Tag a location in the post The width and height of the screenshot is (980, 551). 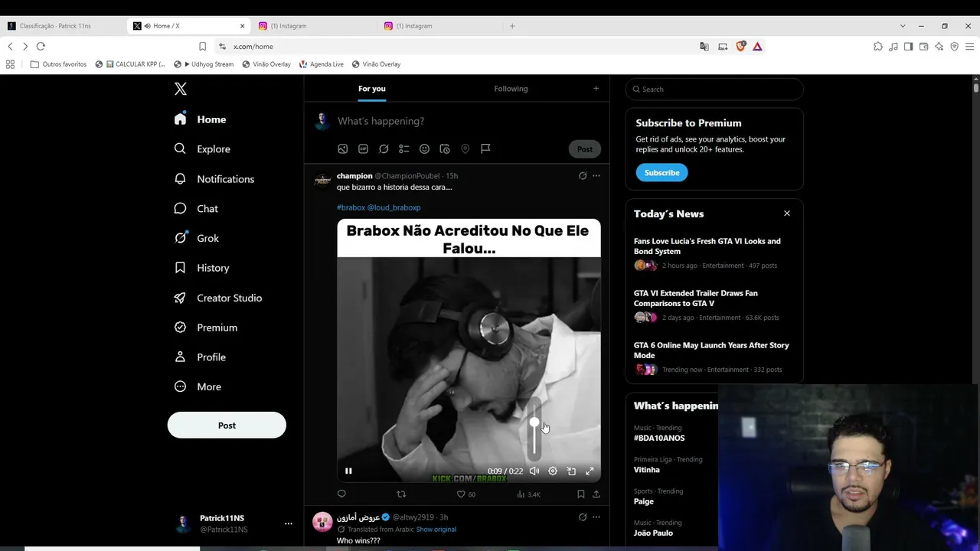pos(465,149)
